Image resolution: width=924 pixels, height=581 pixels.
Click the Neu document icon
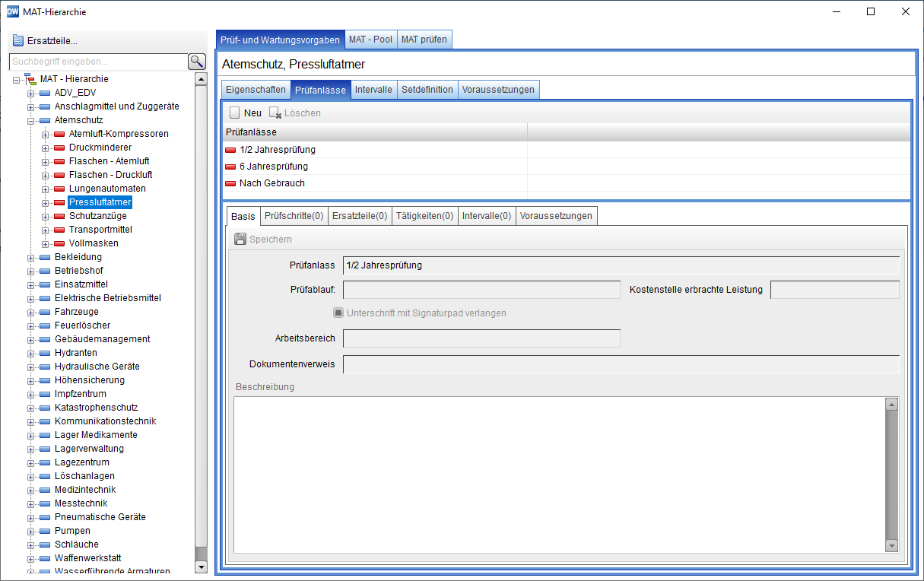(x=235, y=113)
